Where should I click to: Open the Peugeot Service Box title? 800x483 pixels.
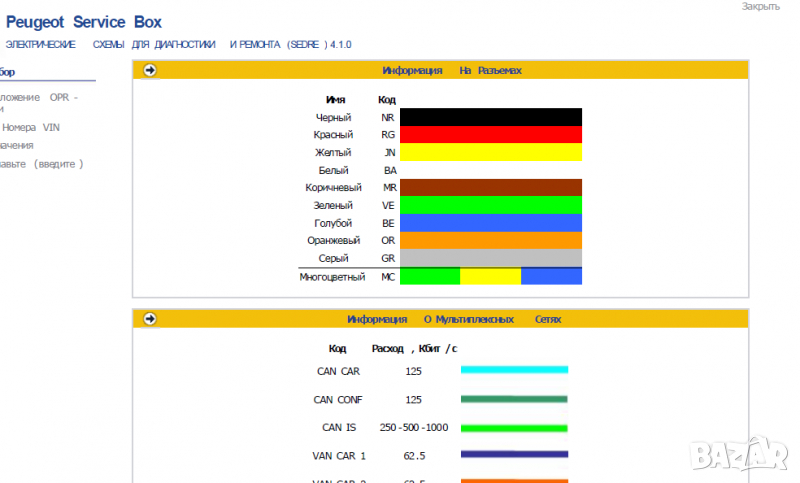84,22
